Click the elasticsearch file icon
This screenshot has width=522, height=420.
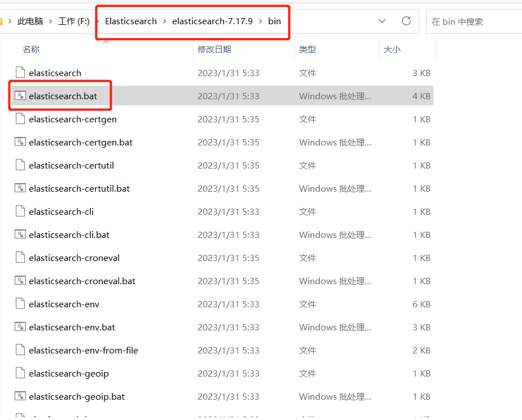[x=20, y=73]
